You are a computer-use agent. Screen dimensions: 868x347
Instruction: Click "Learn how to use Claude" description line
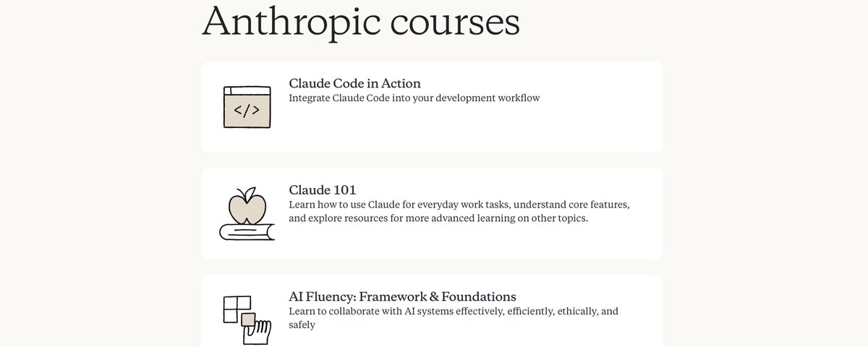pos(459,205)
